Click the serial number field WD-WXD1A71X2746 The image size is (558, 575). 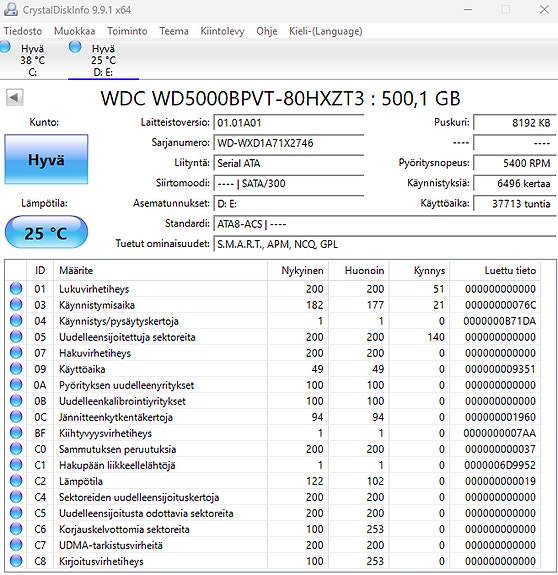point(289,143)
